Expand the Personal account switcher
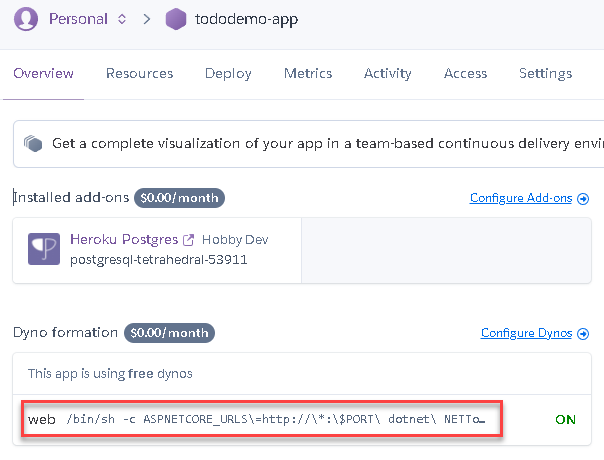Image resolution: width=604 pixels, height=460 pixels. 122,19
